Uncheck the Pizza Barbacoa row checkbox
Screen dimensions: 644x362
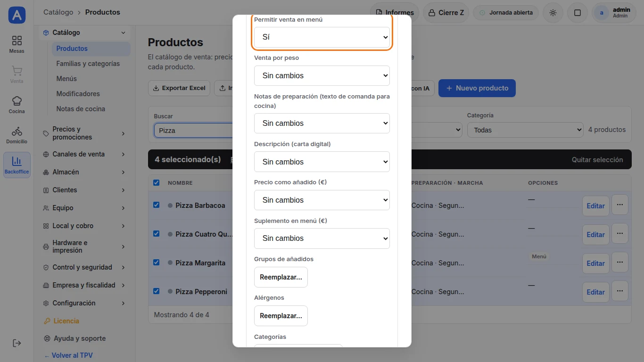(x=157, y=205)
